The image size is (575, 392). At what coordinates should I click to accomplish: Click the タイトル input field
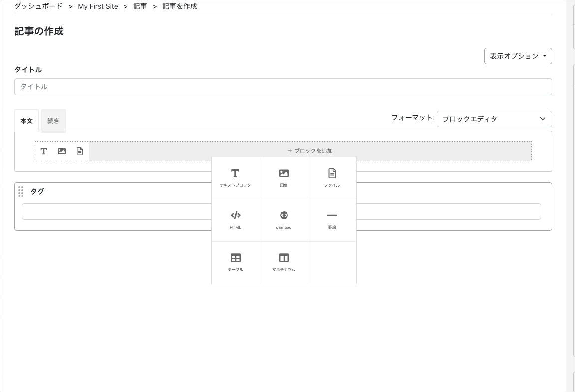tap(283, 86)
